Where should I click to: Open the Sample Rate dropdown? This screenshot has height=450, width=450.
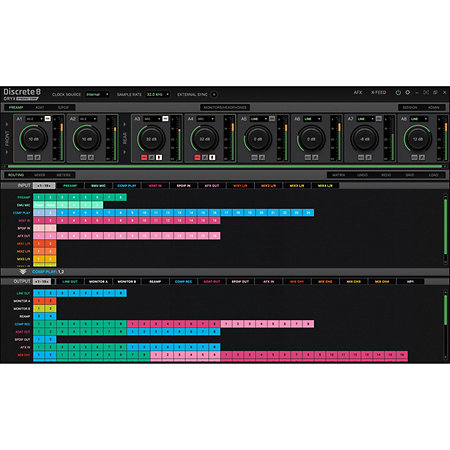[x=158, y=95]
